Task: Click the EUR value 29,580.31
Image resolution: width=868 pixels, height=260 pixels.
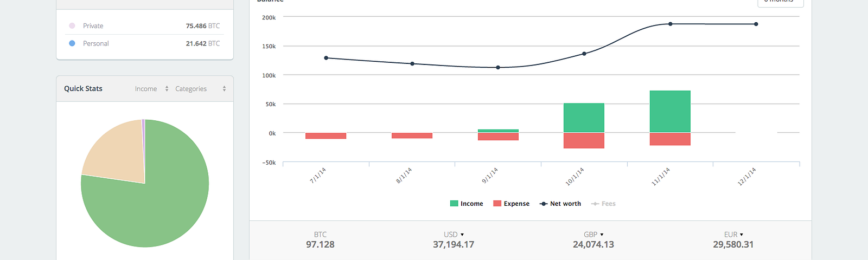Action: tap(733, 244)
